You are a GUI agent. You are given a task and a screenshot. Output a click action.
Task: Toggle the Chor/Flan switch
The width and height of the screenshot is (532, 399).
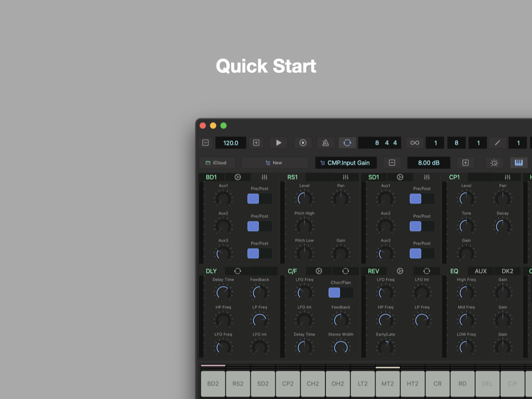coord(341,292)
